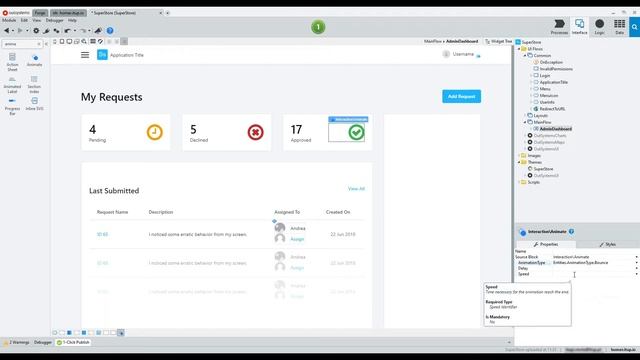The height and width of the screenshot is (360, 640).
Task: Click the Undo arrow icon
Action: [x=67, y=31]
